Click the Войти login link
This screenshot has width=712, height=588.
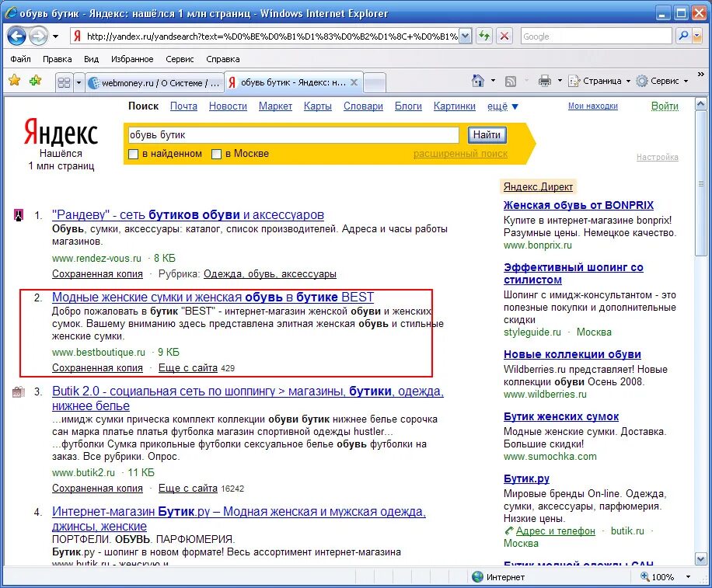pos(665,106)
